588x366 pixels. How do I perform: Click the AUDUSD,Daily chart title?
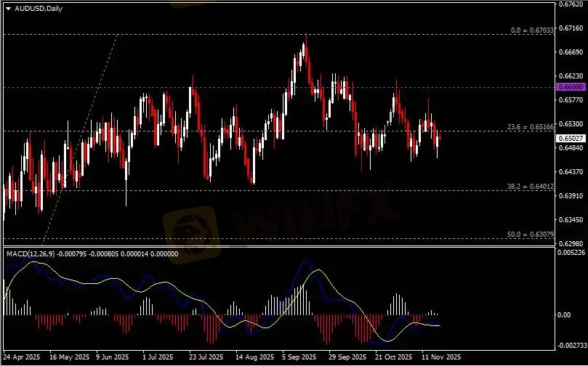pos(39,9)
